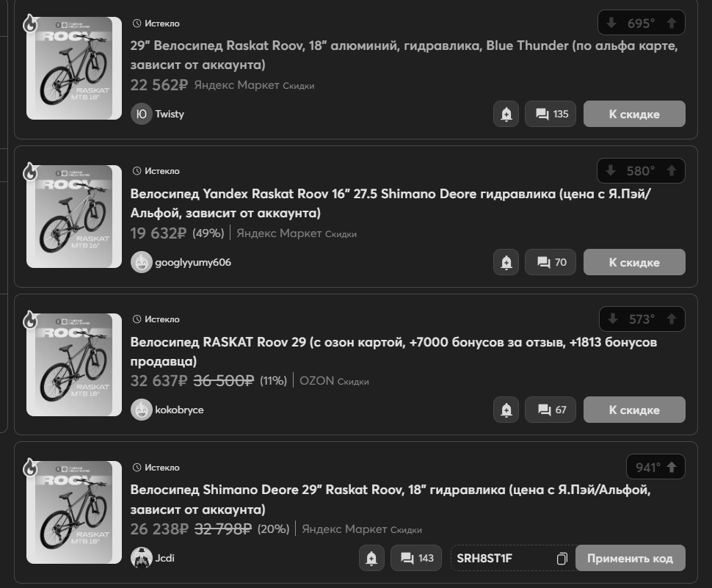Image resolution: width=712 pixels, height=588 pixels.
Task: Click К скидке button for 32 637₽ bike
Action: point(634,410)
